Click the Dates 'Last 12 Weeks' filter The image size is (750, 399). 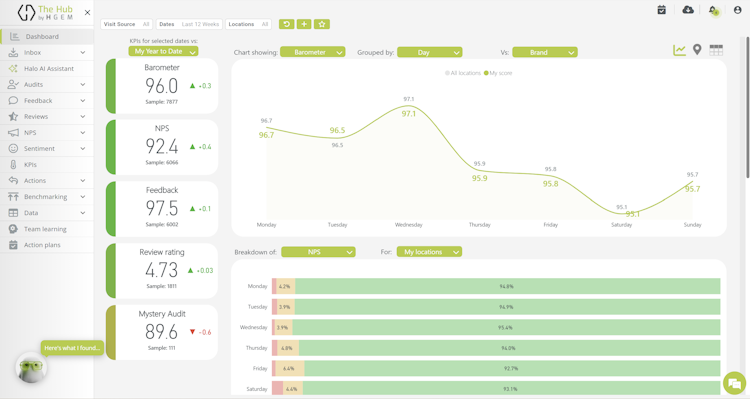(189, 24)
